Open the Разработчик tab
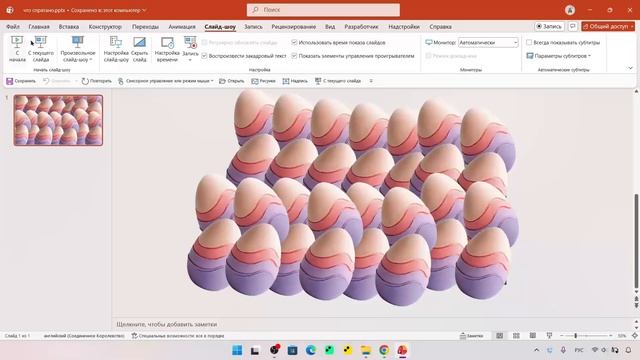The height and width of the screenshot is (360, 640). (x=361, y=27)
